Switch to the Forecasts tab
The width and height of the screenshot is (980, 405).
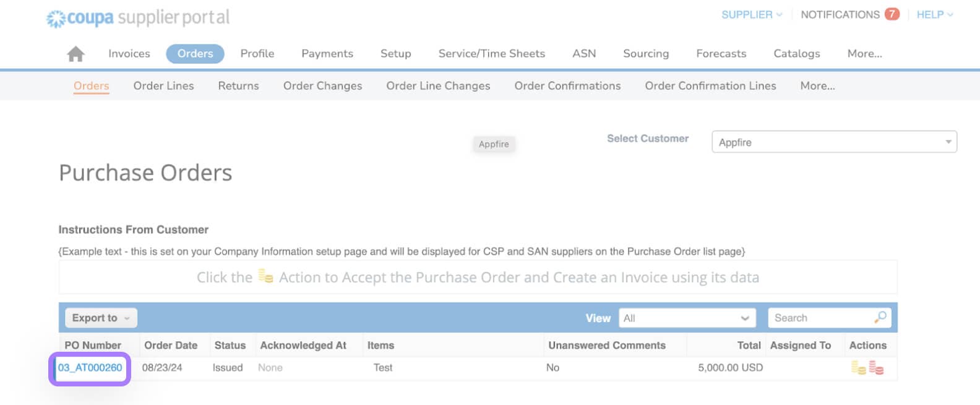[721, 54]
